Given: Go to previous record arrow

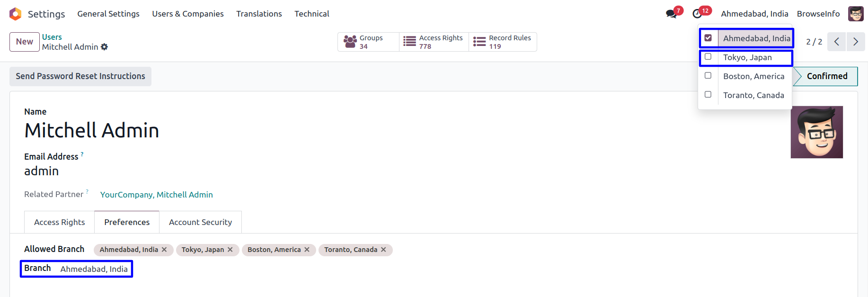Looking at the screenshot, I should [x=836, y=42].
